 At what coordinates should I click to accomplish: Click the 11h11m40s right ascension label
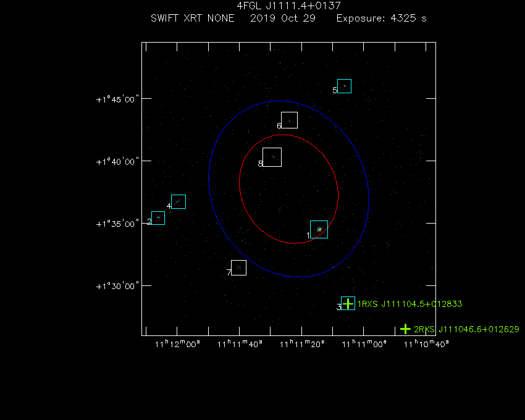[x=240, y=343]
